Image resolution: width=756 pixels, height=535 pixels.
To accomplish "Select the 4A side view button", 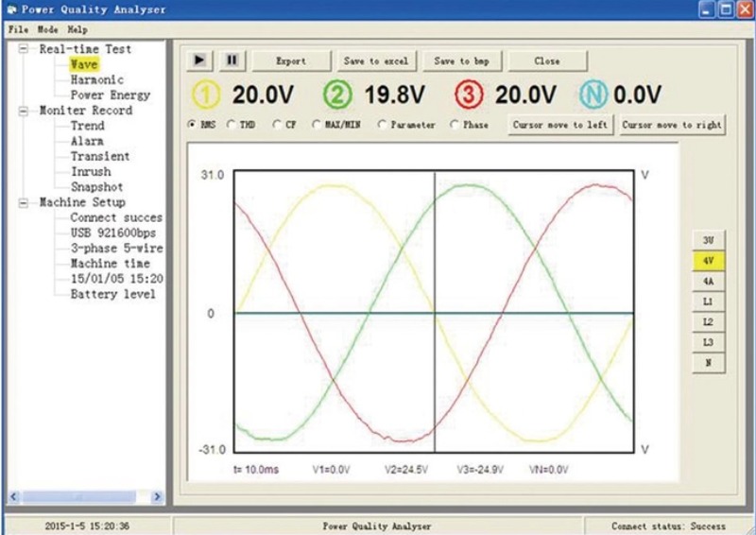I will click(x=708, y=281).
